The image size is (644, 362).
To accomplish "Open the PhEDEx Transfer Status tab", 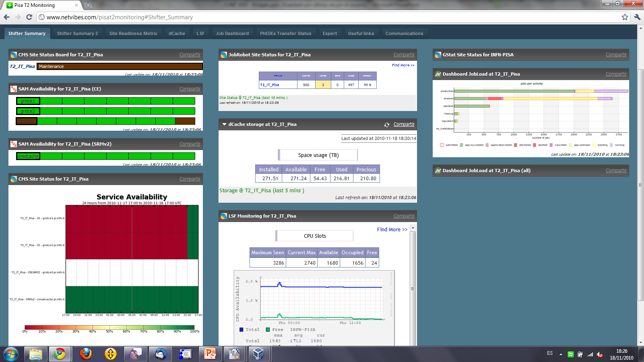I will [x=285, y=33].
